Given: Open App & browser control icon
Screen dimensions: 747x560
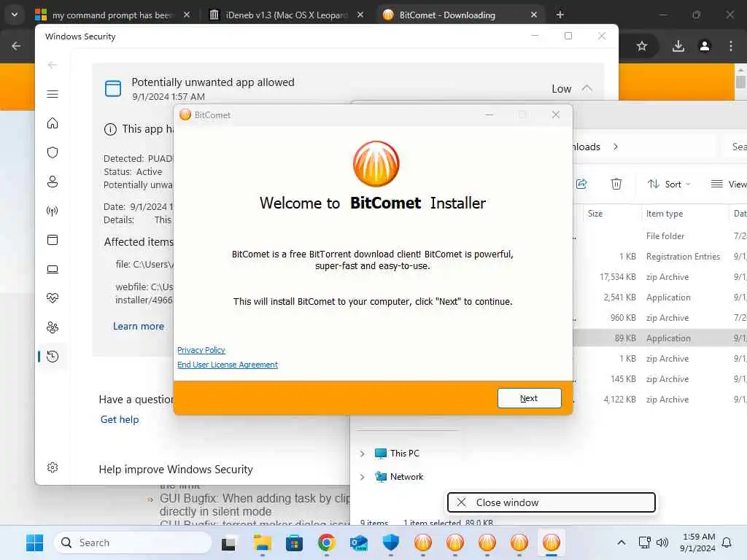Looking at the screenshot, I should (53, 239).
